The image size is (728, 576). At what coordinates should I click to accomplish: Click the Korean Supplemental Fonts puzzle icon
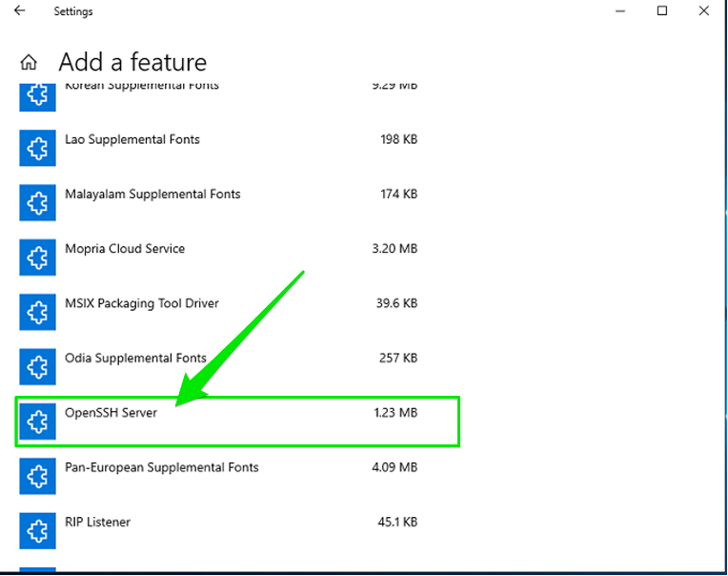coord(37,97)
